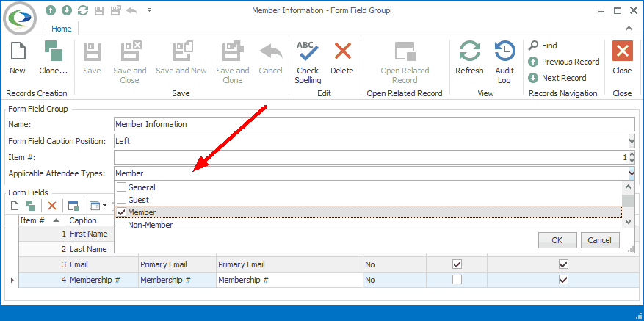Go to Previous Record

pyautogui.click(x=563, y=62)
